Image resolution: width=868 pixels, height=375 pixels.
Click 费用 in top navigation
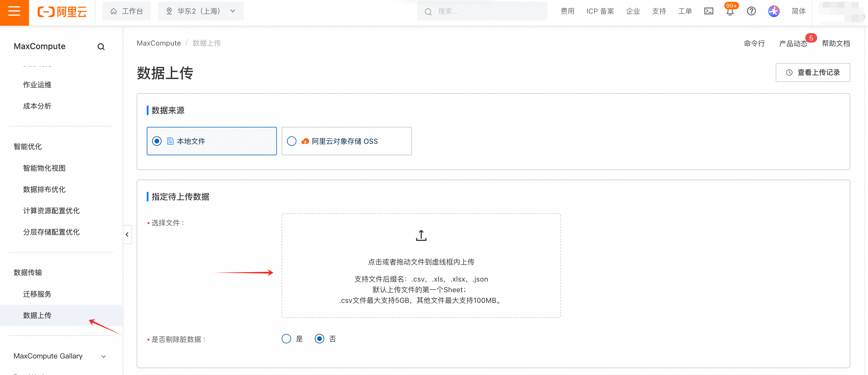pos(567,12)
